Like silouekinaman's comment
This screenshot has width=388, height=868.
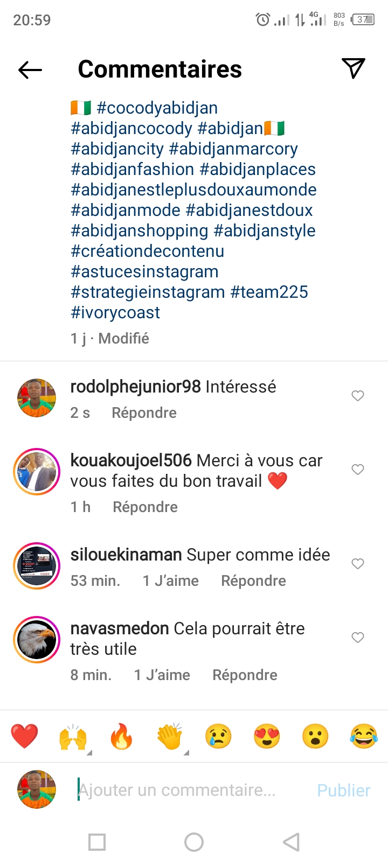(x=358, y=564)
